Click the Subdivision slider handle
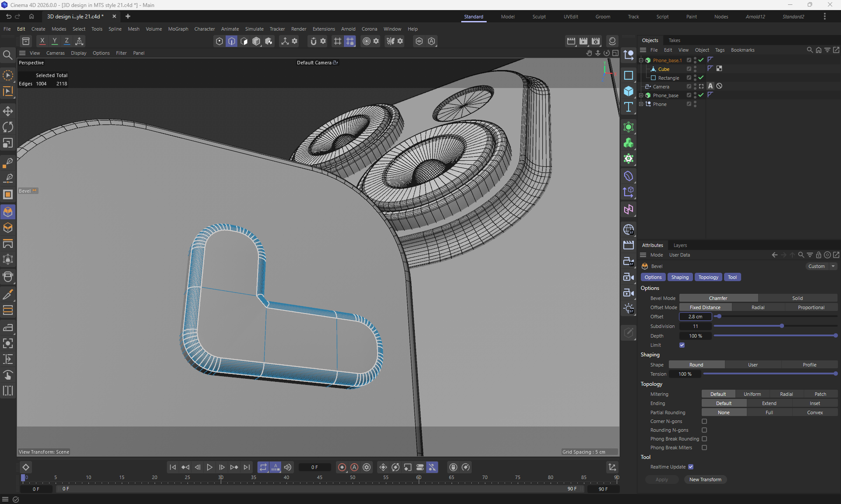Viewport: 841px width, 504px height. pyautogui.click(x=782, y=326)
